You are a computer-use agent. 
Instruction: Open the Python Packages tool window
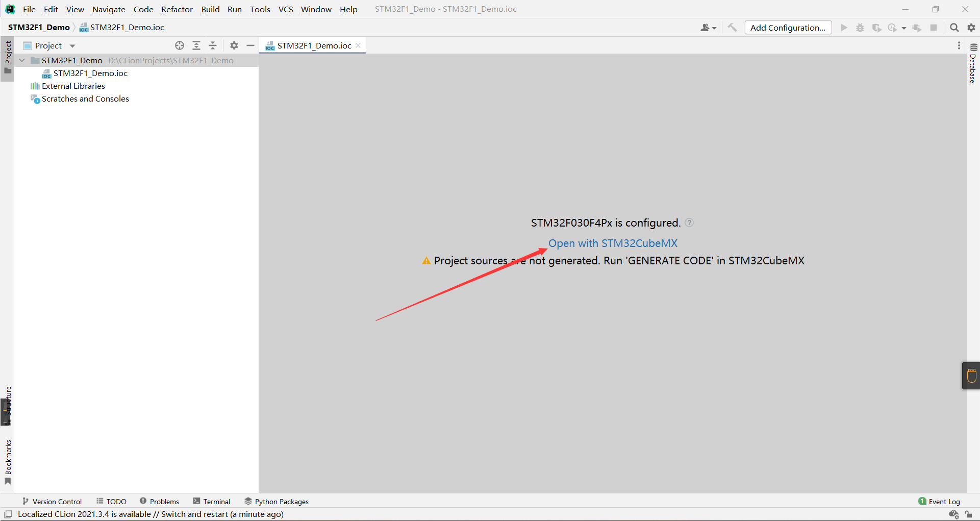pos(277,502)
